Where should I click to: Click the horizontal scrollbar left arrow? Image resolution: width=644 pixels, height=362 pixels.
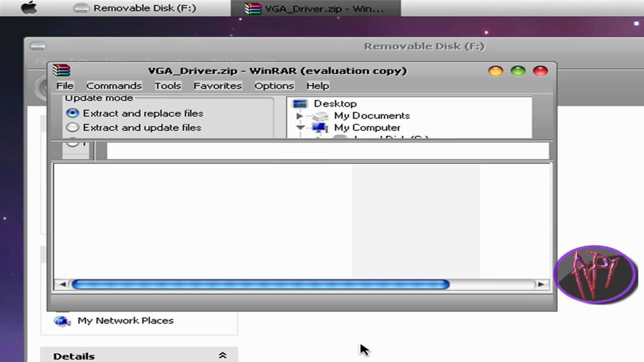click(62, 285)
